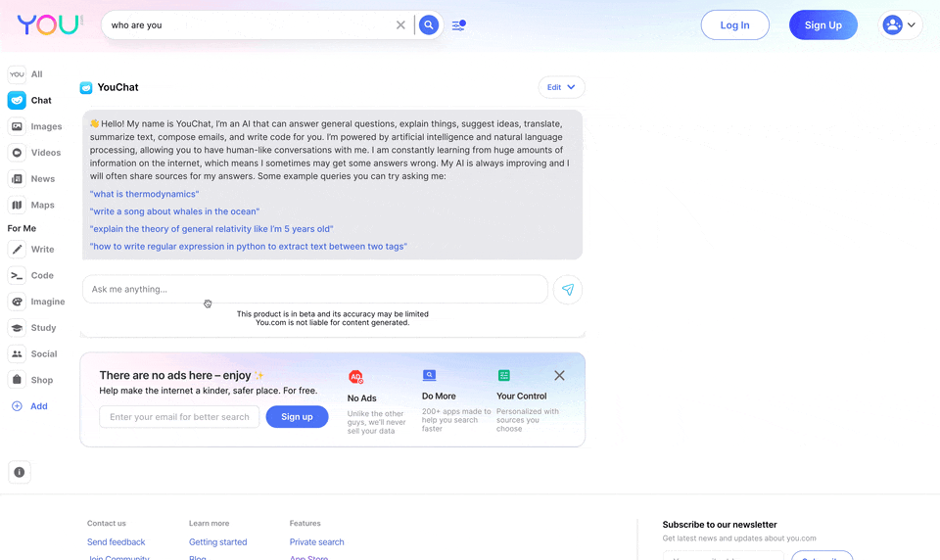Viewport: 940px width, 560px height.
Task: Open the Imagine app in sidebar
Action: [36, 302]
